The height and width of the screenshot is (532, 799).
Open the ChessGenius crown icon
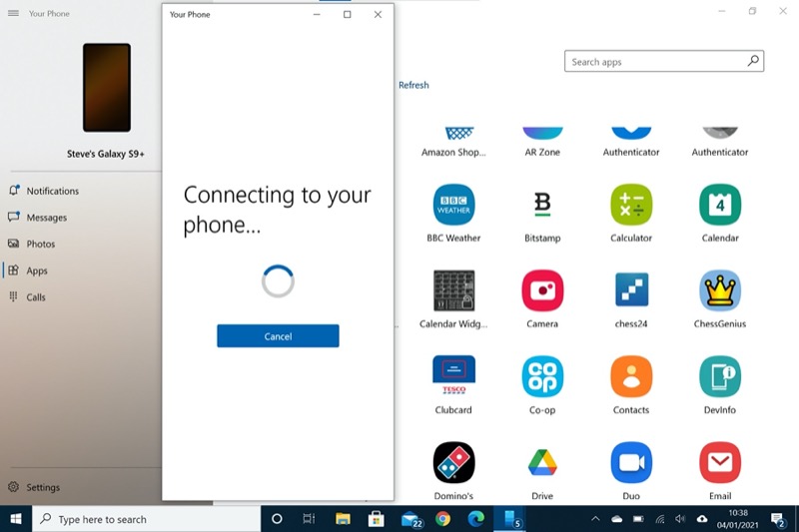point(719,290)
